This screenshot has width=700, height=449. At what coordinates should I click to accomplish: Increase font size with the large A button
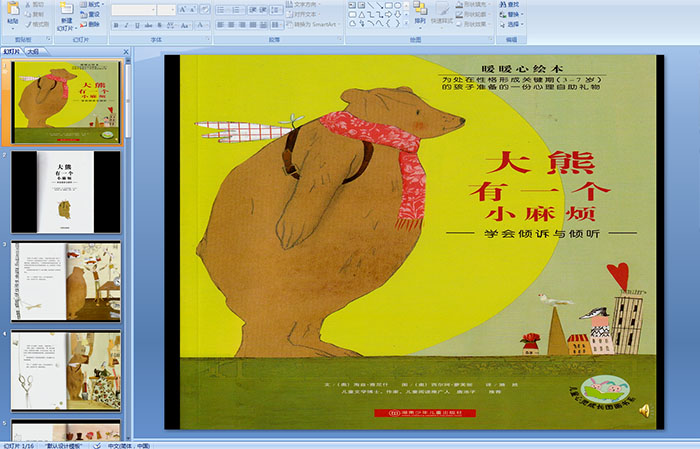tap(183, 10)
